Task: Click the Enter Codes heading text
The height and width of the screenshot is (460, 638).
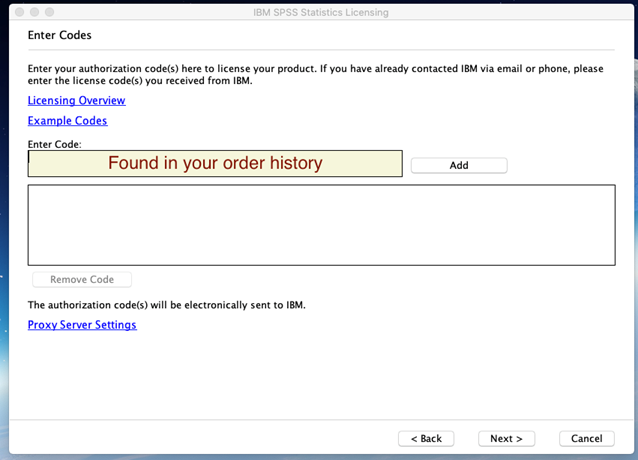Action: 59,35
